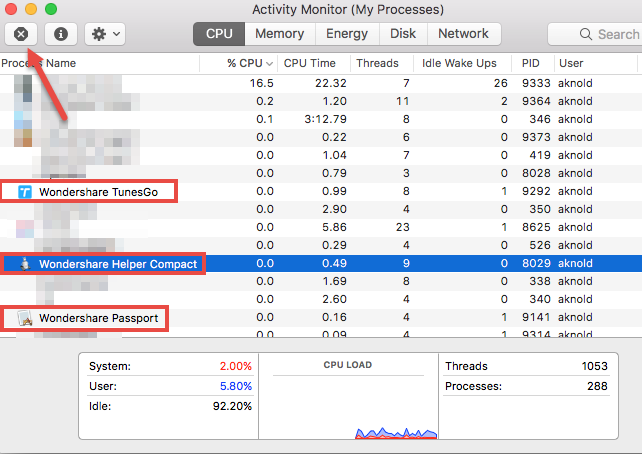Click the Wondershare Passport app icon

tap(25, 318)
